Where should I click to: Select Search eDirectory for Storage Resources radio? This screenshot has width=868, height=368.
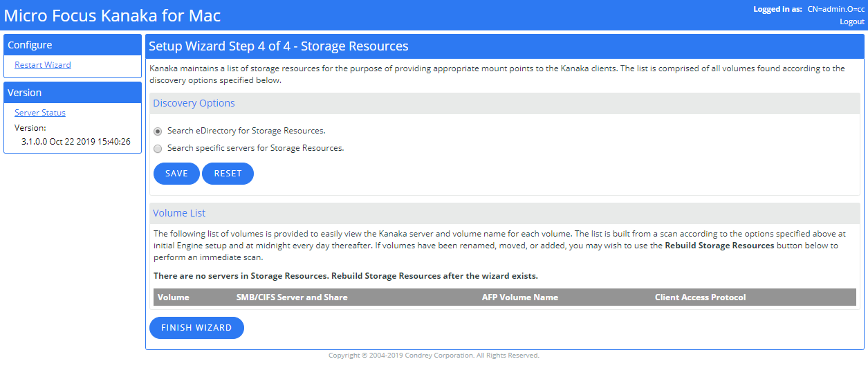pyautogui.click(x=158, y=131)
